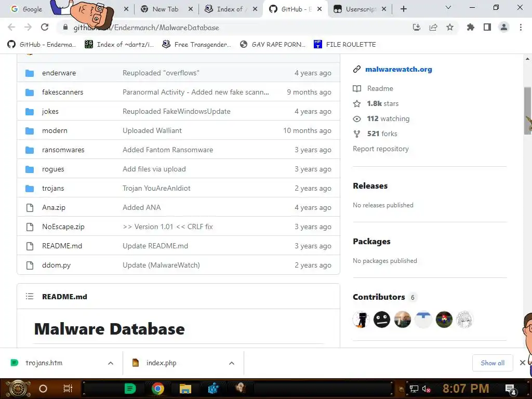This screenshot has width=532, height=399.
Task: Reload the GitHub page
Action: point(45,27)
